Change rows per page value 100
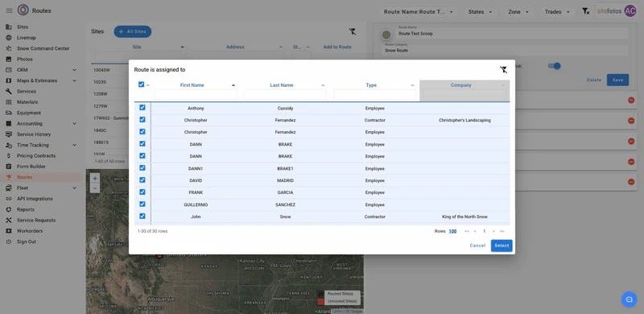The width and height of the screenshot is (644, 314). [x=452, y=231]
